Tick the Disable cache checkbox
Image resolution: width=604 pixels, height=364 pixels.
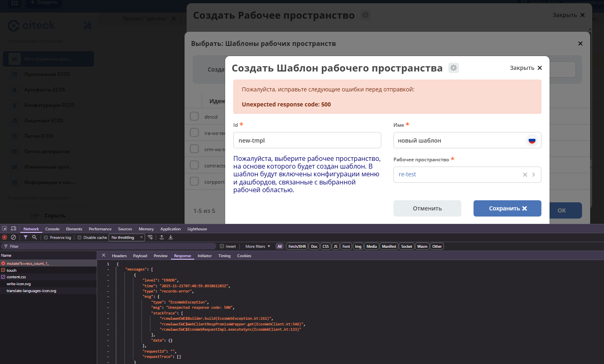[80, 238]
